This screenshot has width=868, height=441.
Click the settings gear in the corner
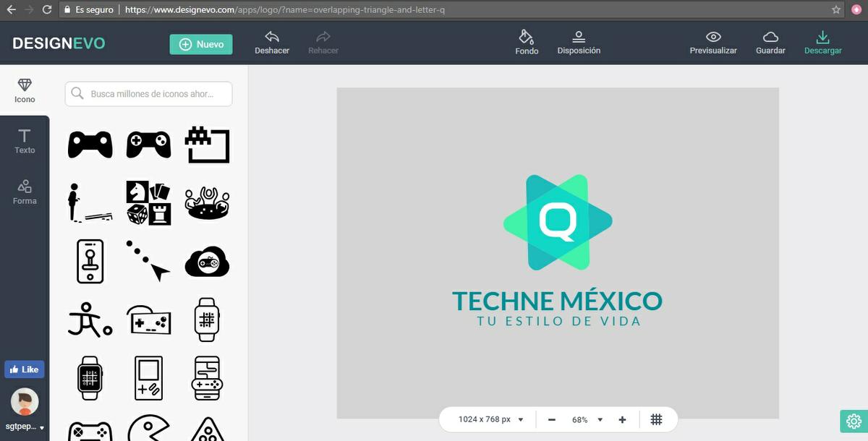[x=854, y=421]
